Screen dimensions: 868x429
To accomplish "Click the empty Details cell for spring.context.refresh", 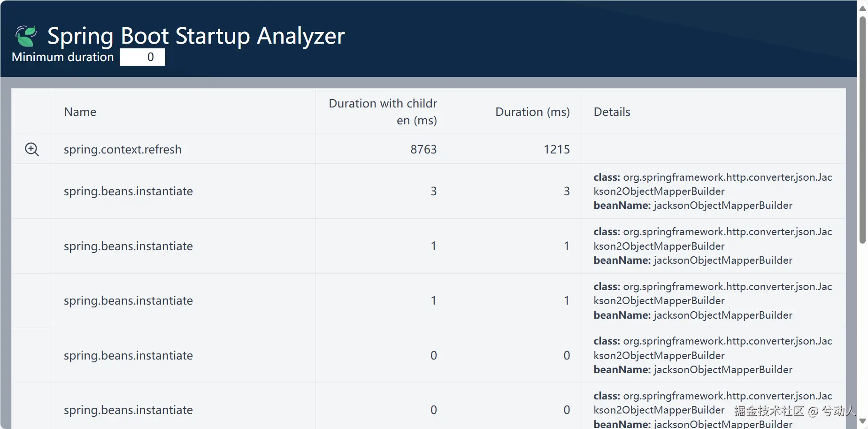I will (x=713, y=149).
